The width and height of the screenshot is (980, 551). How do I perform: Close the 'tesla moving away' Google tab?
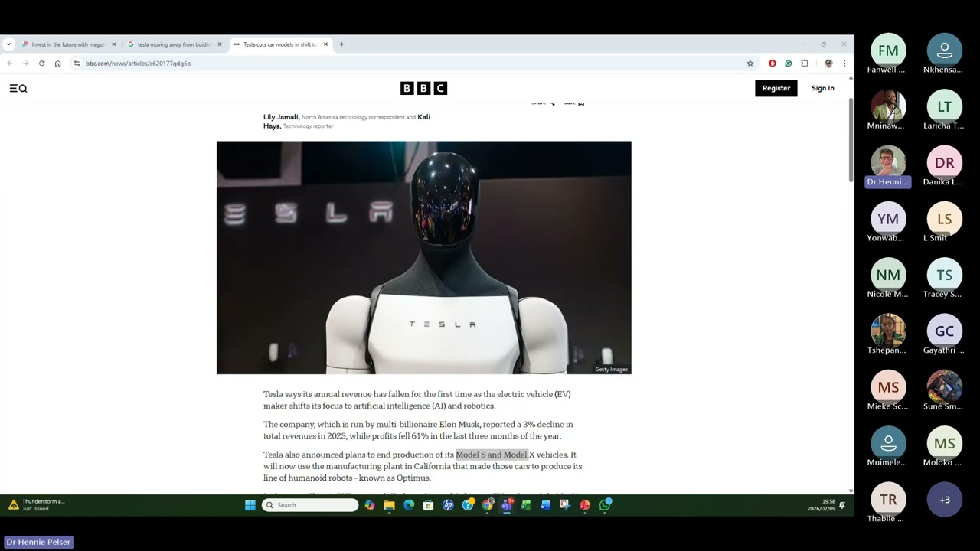coord(220,44)
